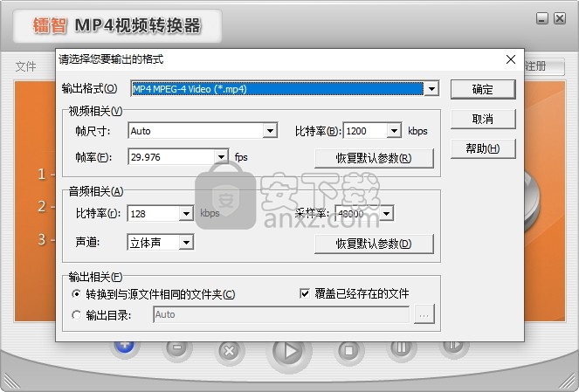Expand the sample rate dropdown

point(386,214)
